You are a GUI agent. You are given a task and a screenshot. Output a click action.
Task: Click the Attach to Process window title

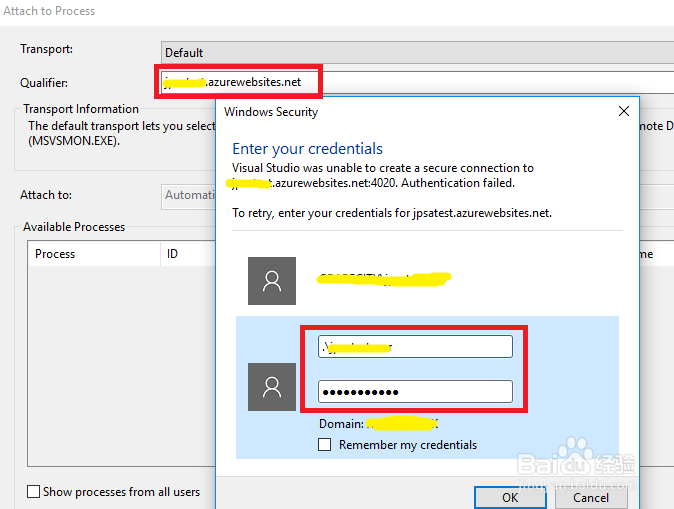point(49,11)
